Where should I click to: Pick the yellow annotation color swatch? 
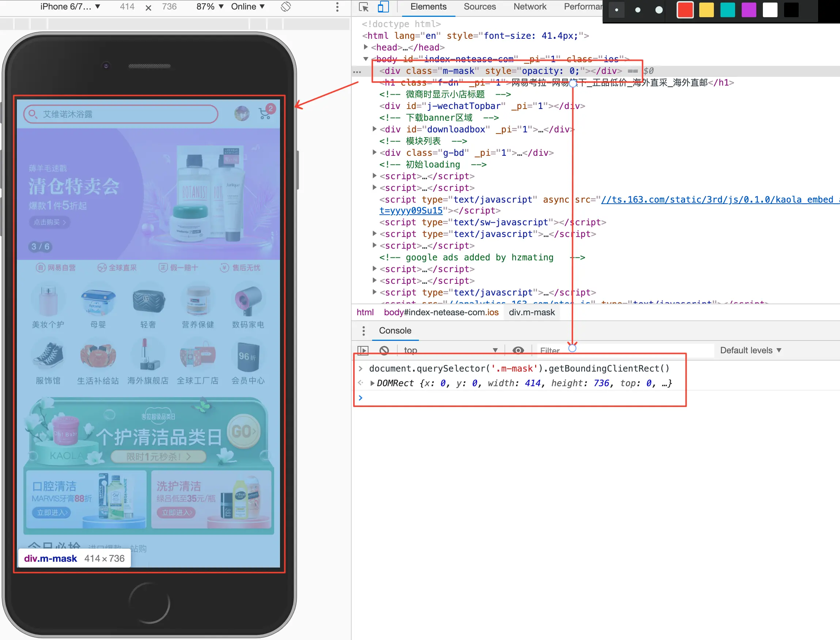(706, 10)
